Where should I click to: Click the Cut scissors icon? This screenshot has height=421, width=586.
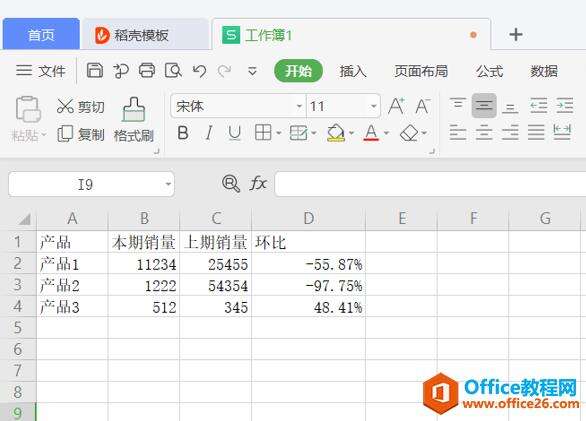pyautogui.click(x=65, y=106)
